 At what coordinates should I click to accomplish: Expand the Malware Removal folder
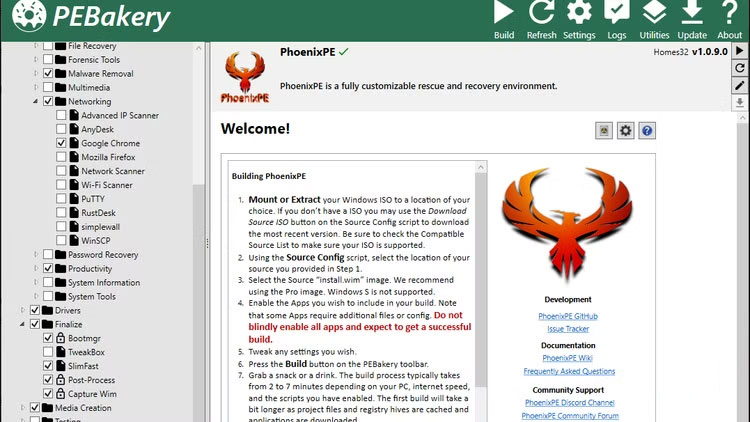pyautogui.click(x=36, y=74)
